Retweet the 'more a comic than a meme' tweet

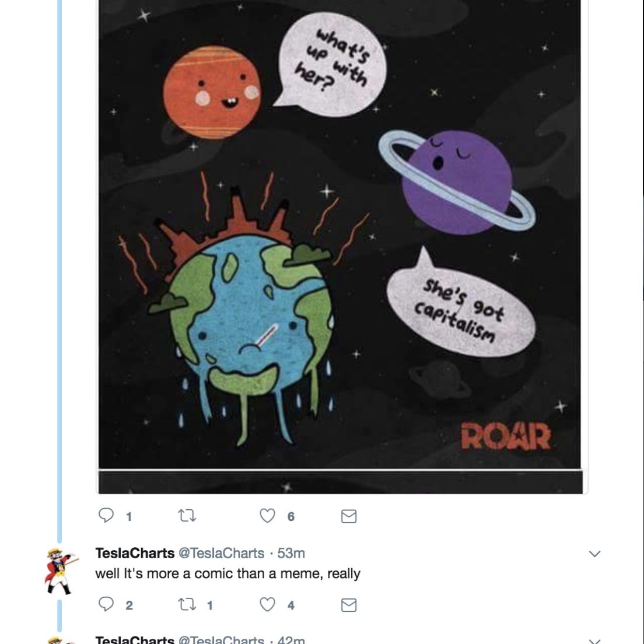click(187, 604)
